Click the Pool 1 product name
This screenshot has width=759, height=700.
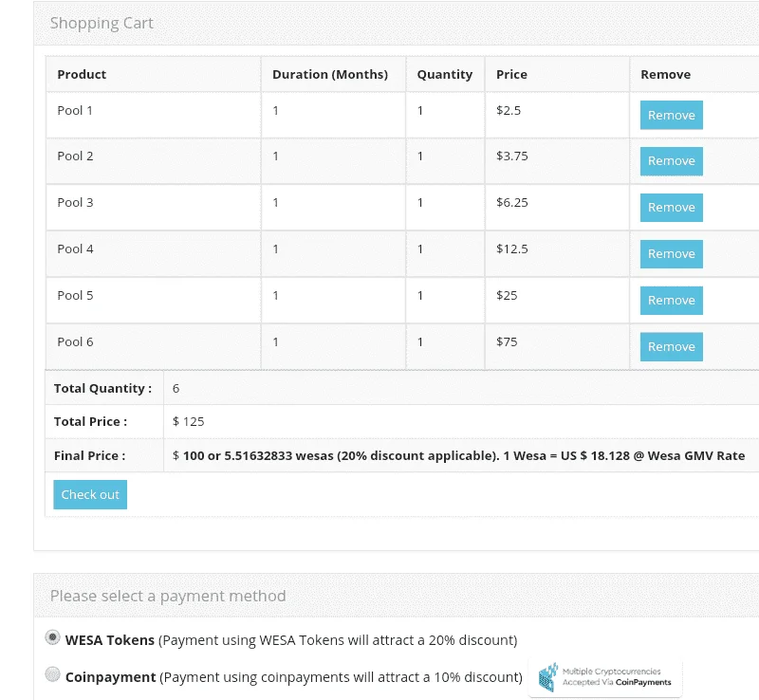(x=75, y=111)
